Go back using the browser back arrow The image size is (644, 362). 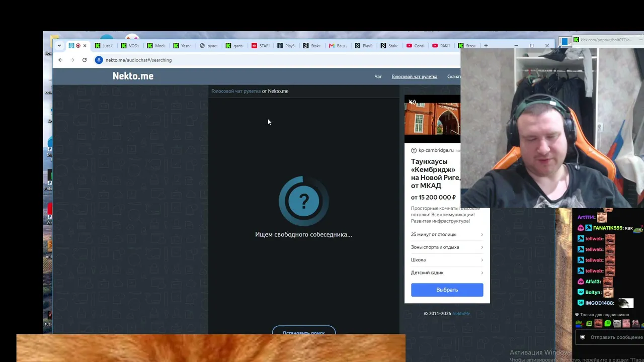tap(60, 60)
